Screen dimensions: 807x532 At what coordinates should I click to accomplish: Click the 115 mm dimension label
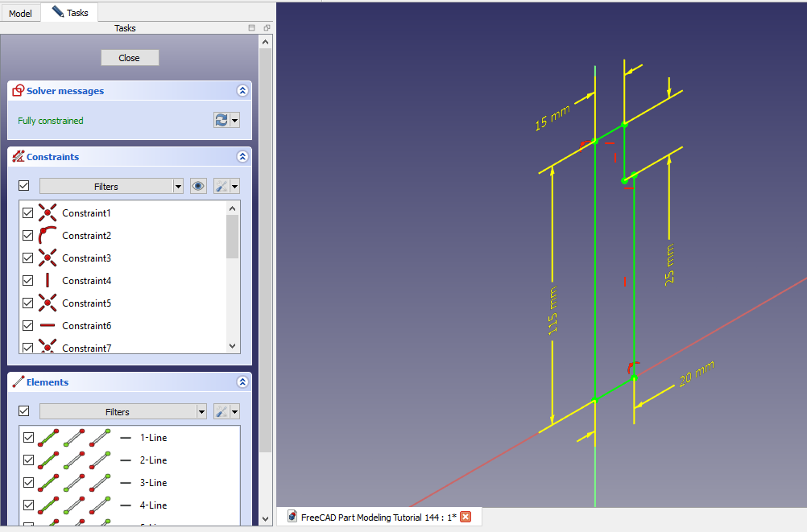coord(552,311)
